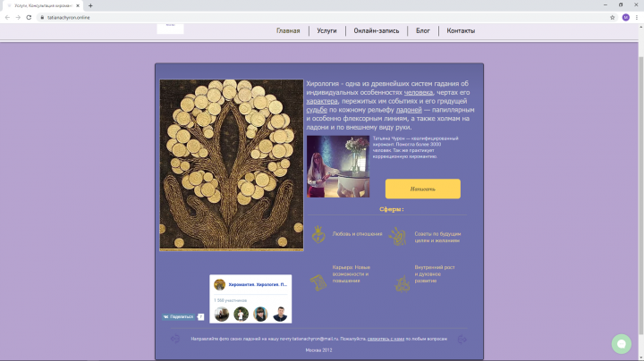Follow the 'характера' link

coord(322,101)
